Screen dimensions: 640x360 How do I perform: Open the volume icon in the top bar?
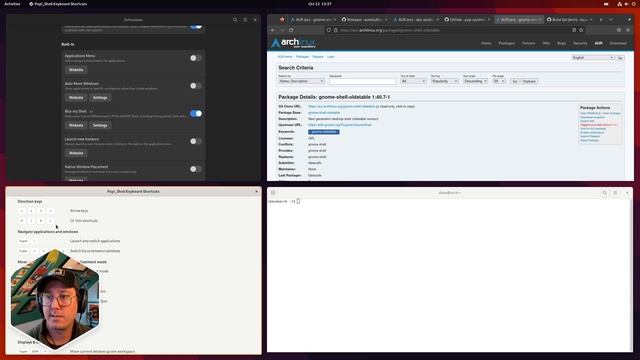point(627,4)
